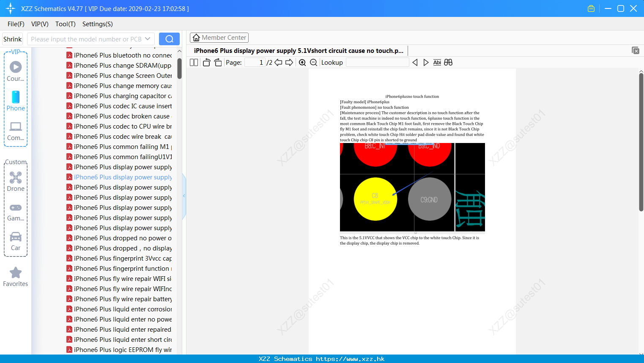Open 'iPhone6 Plus dropped no power o' file
The height and width of the screenshot is (363, 644).
click(x=119, y=238)
